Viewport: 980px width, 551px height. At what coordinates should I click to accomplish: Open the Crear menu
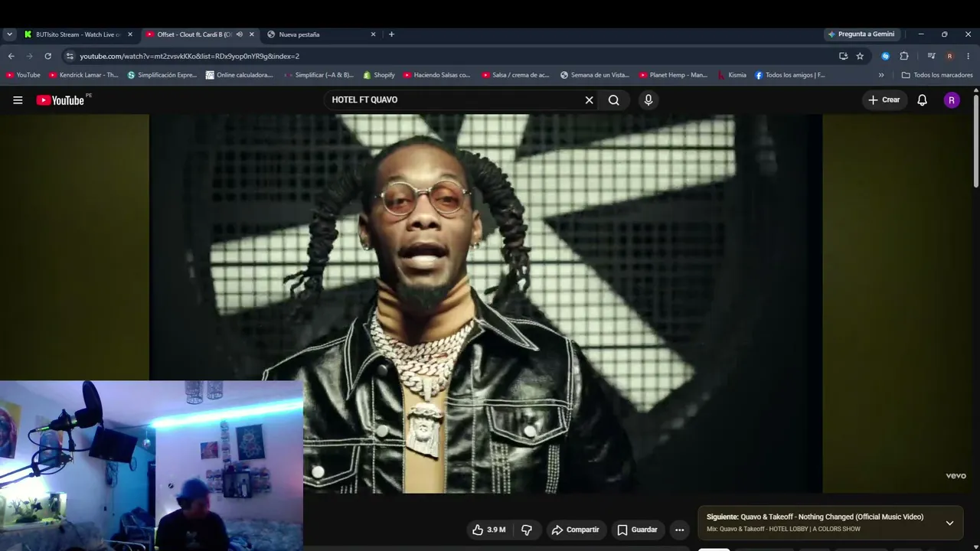(884, 100)
